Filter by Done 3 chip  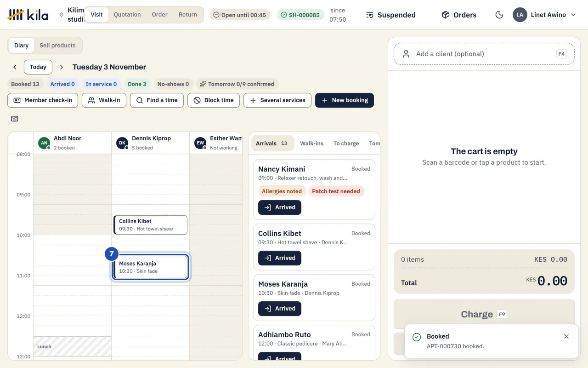click(x=137, y=84)
